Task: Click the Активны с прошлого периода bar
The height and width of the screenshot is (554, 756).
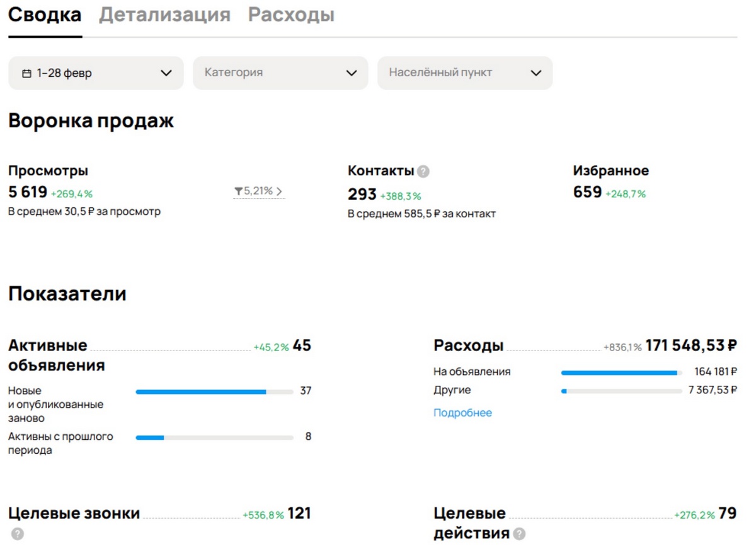Action: pyautogui.click(x=214, y=437)
